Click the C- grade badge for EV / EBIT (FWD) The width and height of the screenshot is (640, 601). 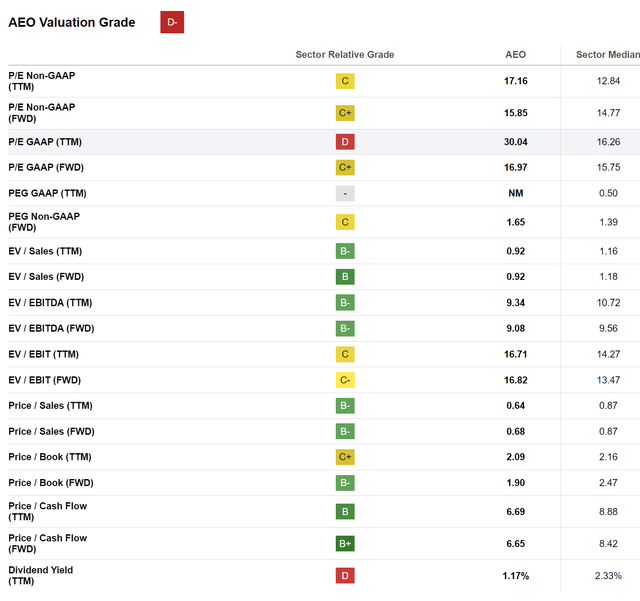pos(345,380)
